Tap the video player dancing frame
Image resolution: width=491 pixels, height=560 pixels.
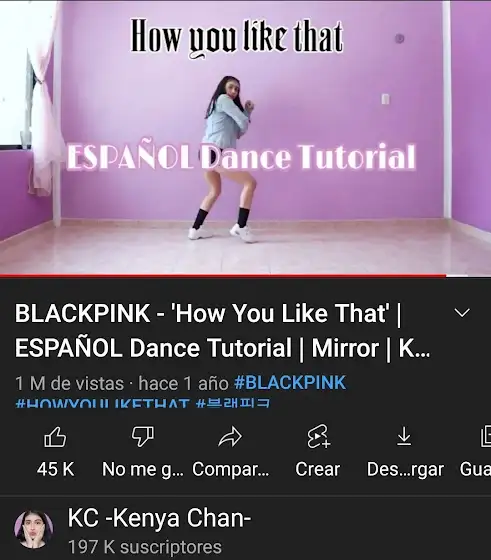pos(245,137)
